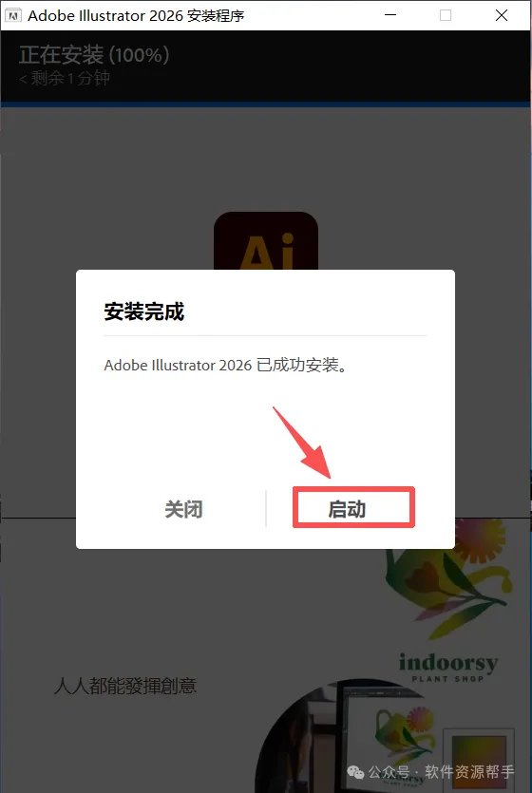This screenshot has width=532, height=793.
Task: Close the installer window with X
Action: (502, 15)
